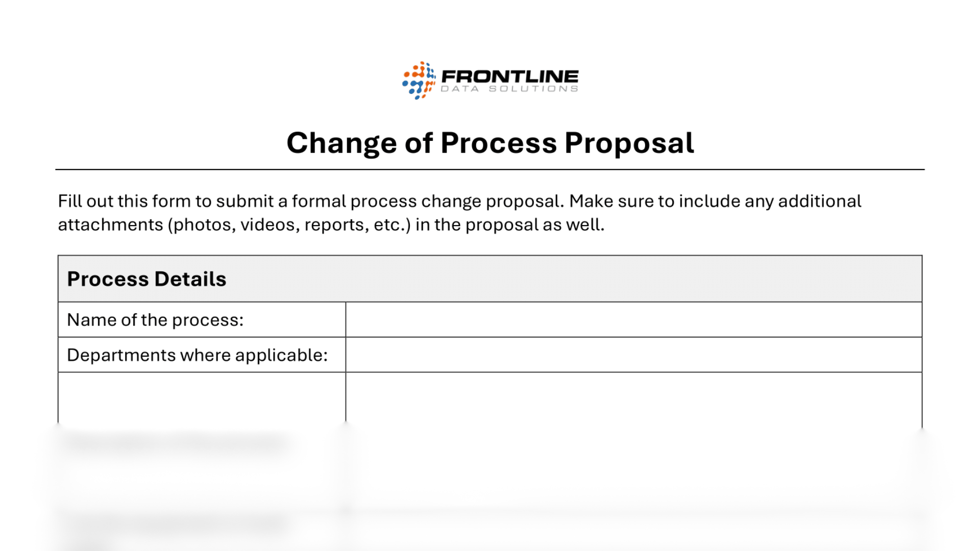Click the word "Change" in the title
The height and width of the screenshot is (551, 980).
341,143
